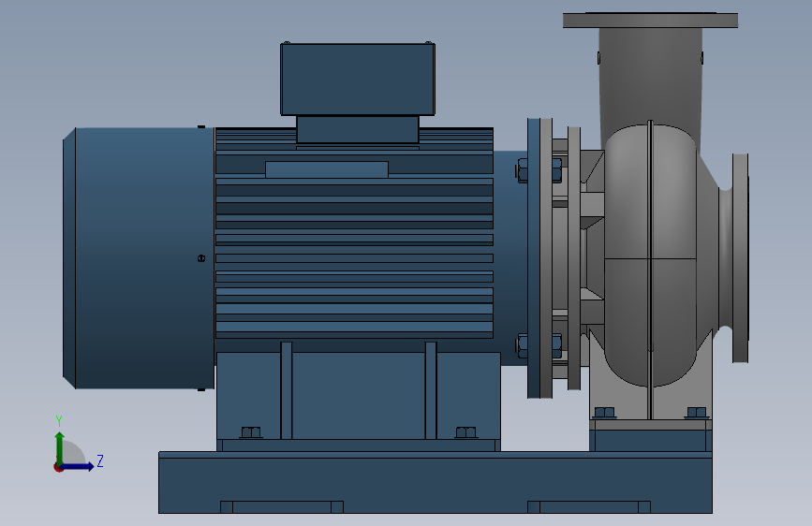Screen dimensions: 812x526
Task: Select the right slot cutout in base frame
Action: [589, 507]
